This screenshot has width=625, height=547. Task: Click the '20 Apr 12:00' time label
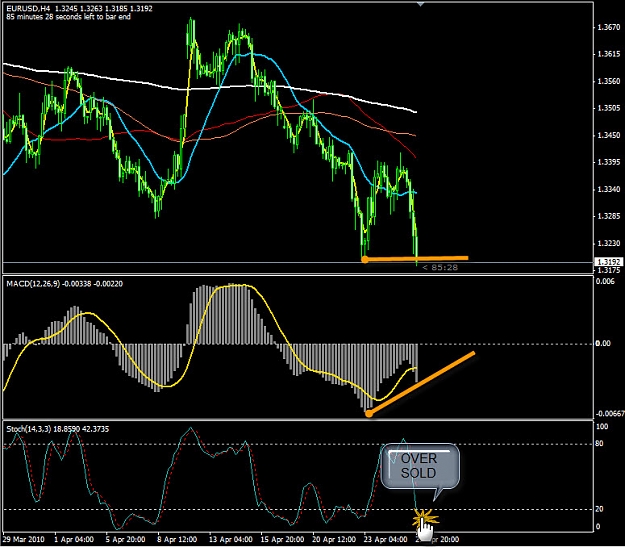pyautogui.click(x=333, y=539)
